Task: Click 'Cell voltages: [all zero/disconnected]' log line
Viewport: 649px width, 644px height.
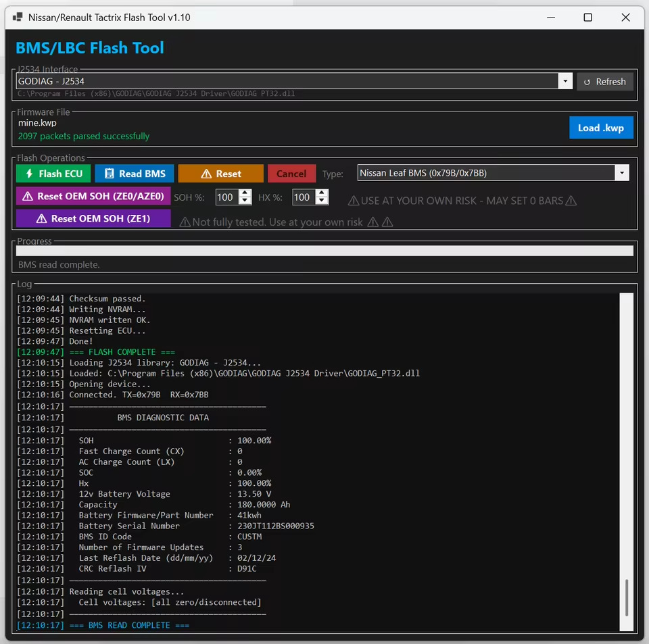Action: [139, 602]
